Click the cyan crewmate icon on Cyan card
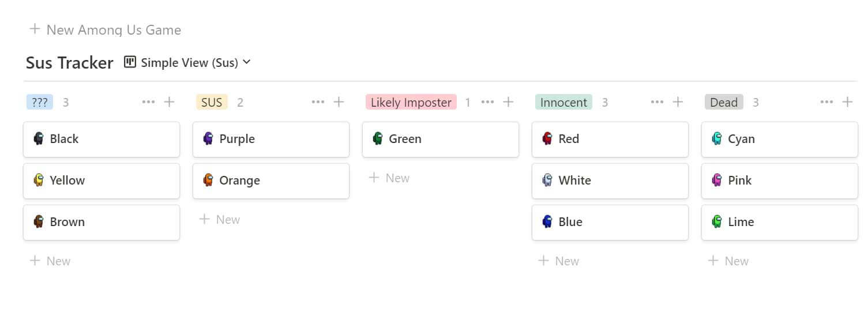This screenshot has height=312, width=868. [717, 138]
